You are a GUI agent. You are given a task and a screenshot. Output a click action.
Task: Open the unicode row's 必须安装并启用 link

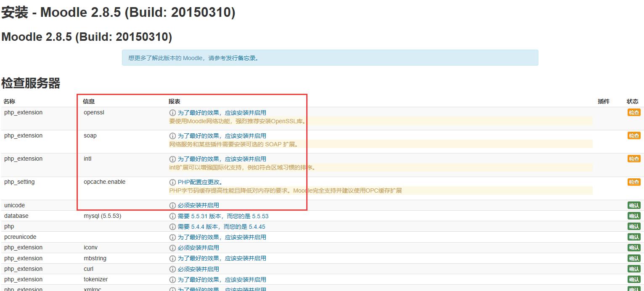[198, 205]
